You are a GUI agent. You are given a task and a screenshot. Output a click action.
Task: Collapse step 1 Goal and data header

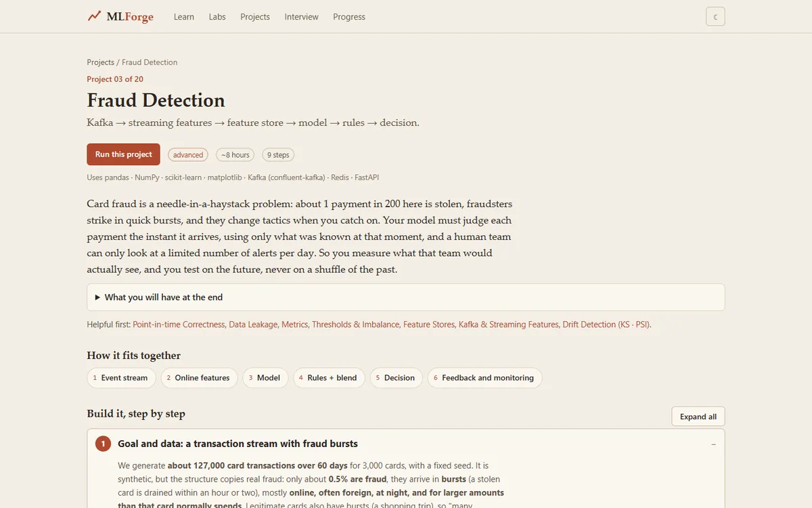click(x=405, y=444)
